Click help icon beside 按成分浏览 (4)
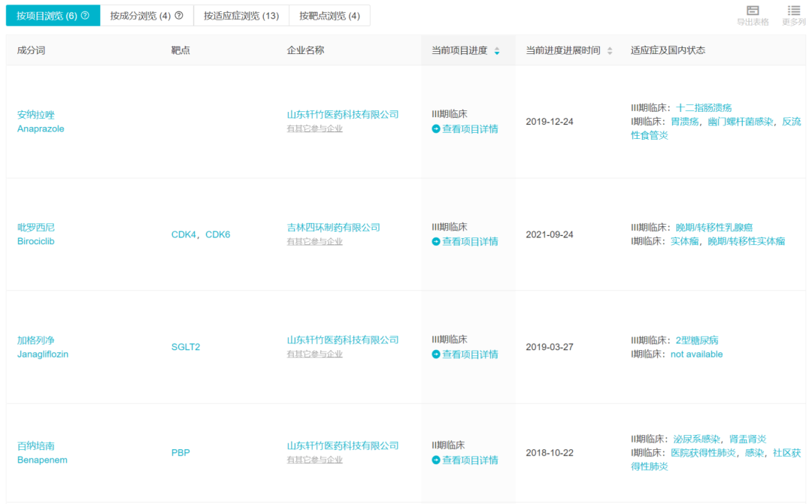The height and width of the screenshot is (504, 812). [179, 16]
